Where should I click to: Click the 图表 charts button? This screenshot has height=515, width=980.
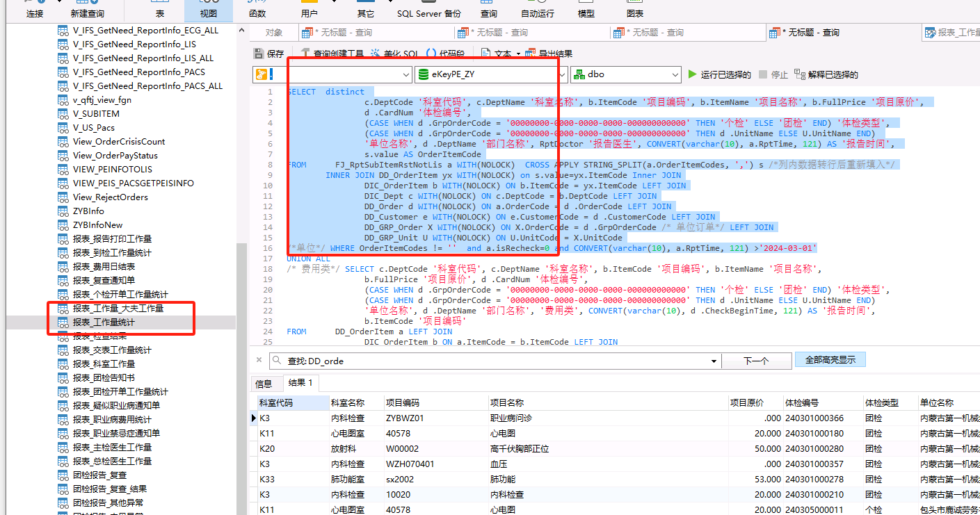pyautogui.click(x=635, y=10)
